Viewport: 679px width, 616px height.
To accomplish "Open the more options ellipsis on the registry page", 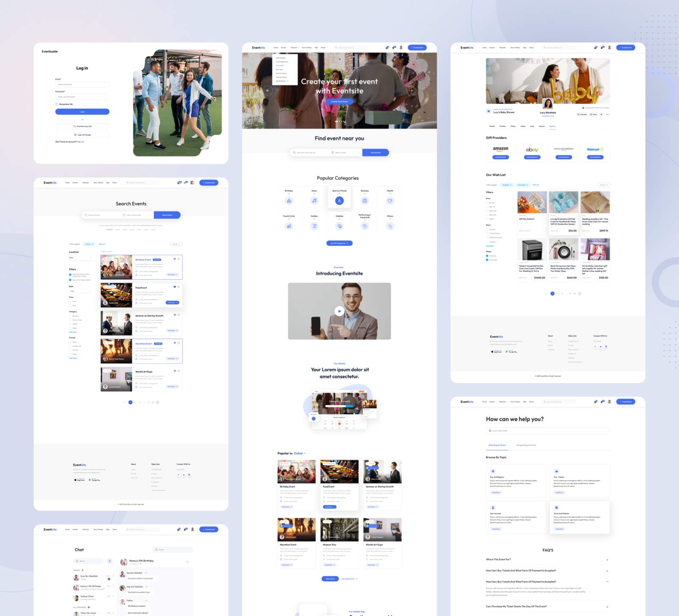I will click(x=607, y=114).
